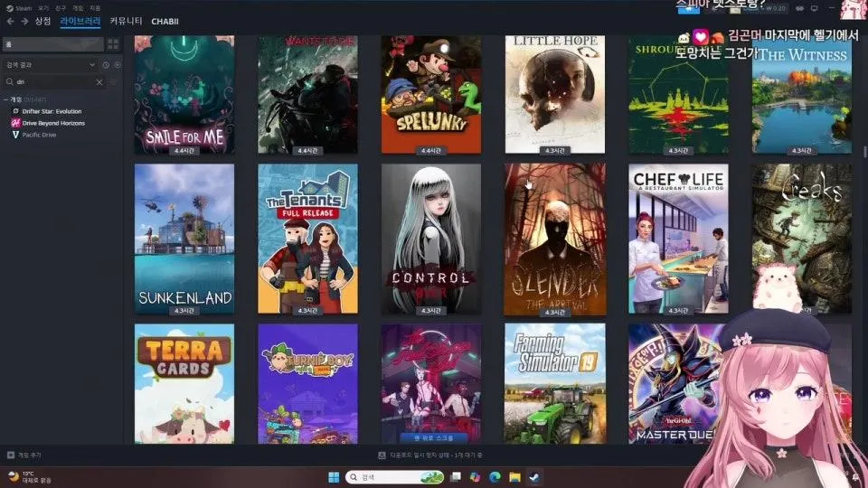
Task: Click the downloads icon in the bottom bar
Action: coord(382,455)
